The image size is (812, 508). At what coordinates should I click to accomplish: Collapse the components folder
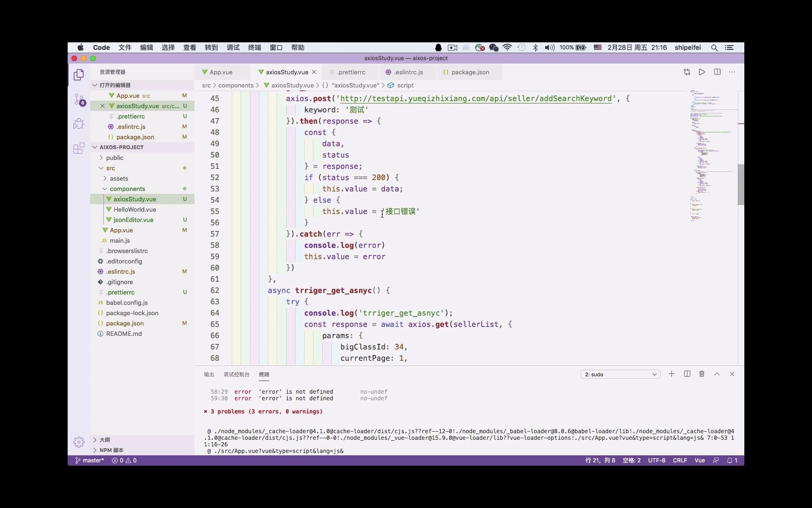(142, 189)
